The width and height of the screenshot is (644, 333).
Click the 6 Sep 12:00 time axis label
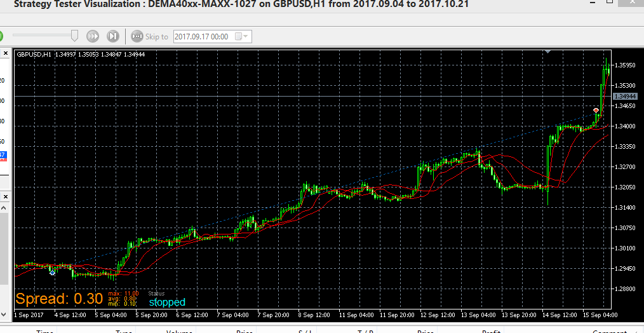click(x=192, y=315)
